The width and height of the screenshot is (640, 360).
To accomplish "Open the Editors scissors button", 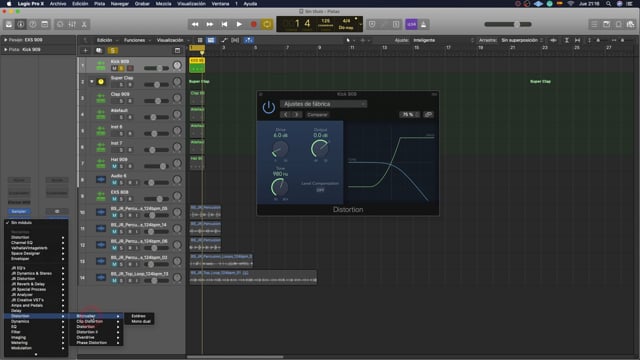I will (x=84, y=24).
